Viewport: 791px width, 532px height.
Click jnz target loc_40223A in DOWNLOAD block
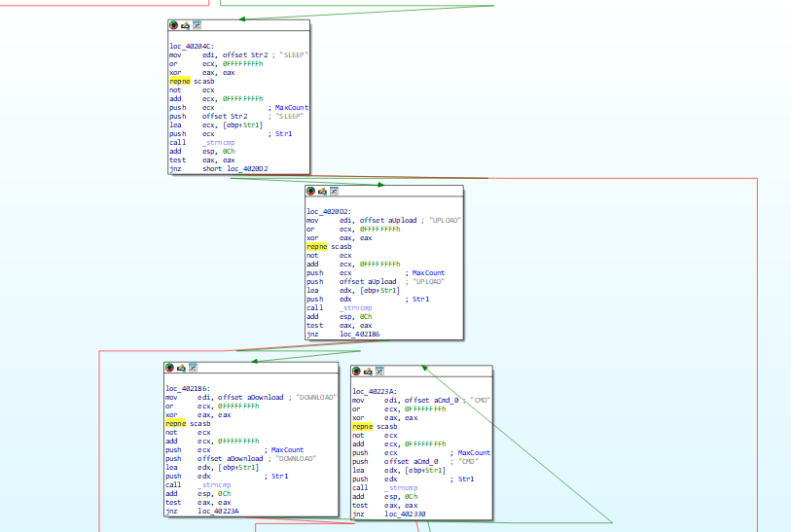click(x=218, y=512)
